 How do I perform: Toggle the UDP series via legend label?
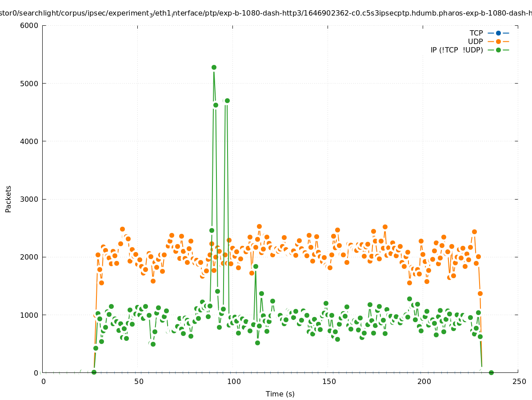(x=475, y=41)
